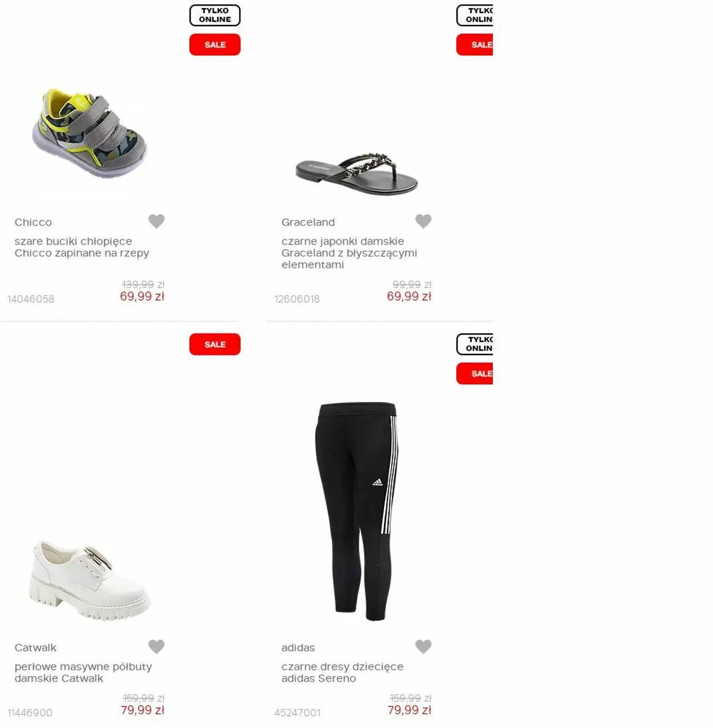Add Graceland flip-flops to wishlist heart
The height and width of the screenshot is (728, 713).
click(423, 221)
